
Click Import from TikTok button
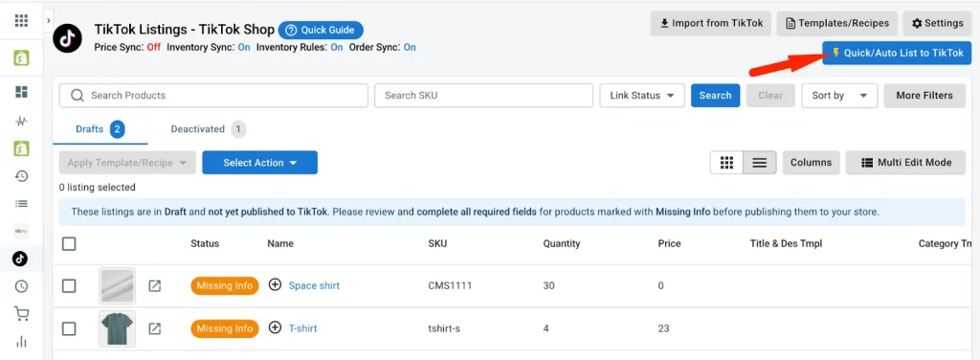[x=711, y=23]
